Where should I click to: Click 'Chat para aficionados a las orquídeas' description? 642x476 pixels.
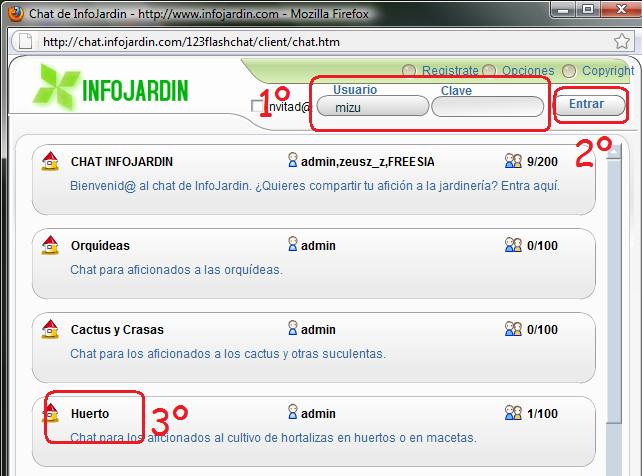tap(176, 270)
